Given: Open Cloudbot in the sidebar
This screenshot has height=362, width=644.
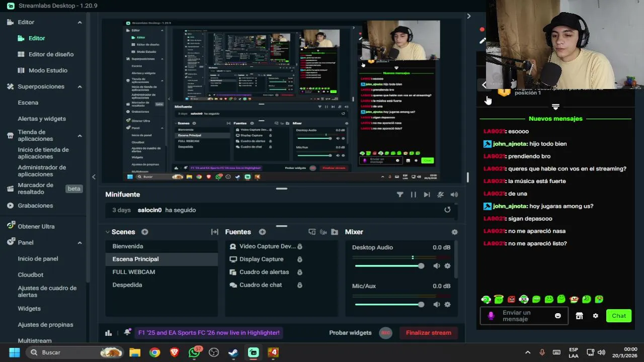Looking at the screenshot, I should [x=31, y=275].
